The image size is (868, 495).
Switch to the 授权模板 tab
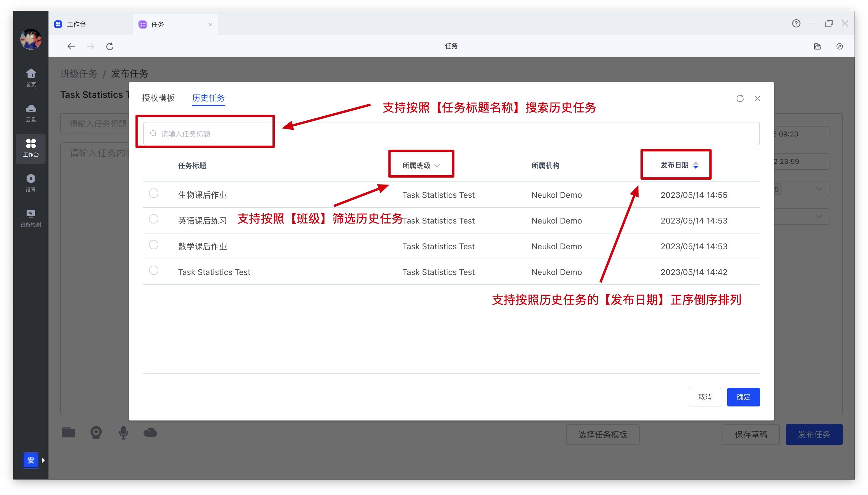158,98
